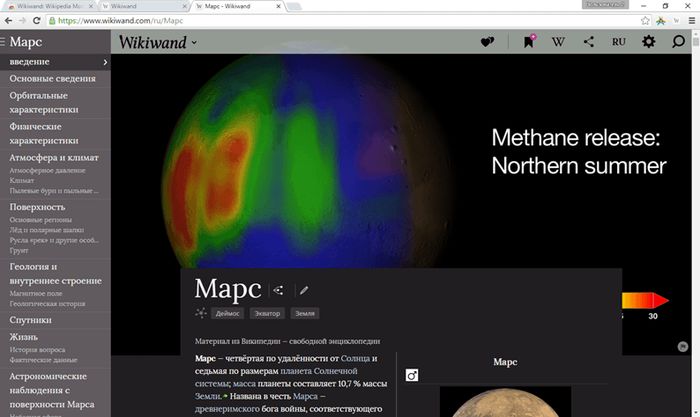Viewport: 700px width, 417px height.
Task: Click the share icon beside Марс title
Action: (278, 290)
